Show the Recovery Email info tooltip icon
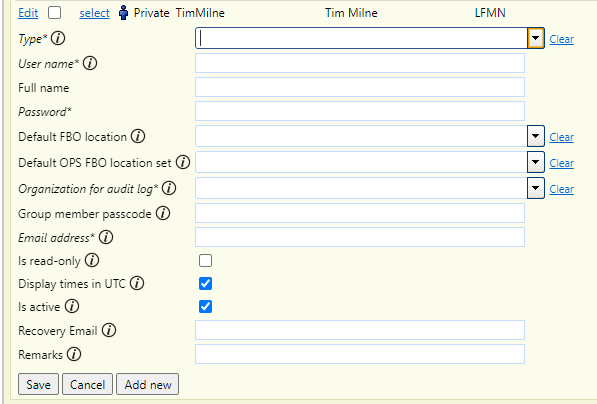Image resolution: width=597 pixels, height=404 pixels. (109, 330)
